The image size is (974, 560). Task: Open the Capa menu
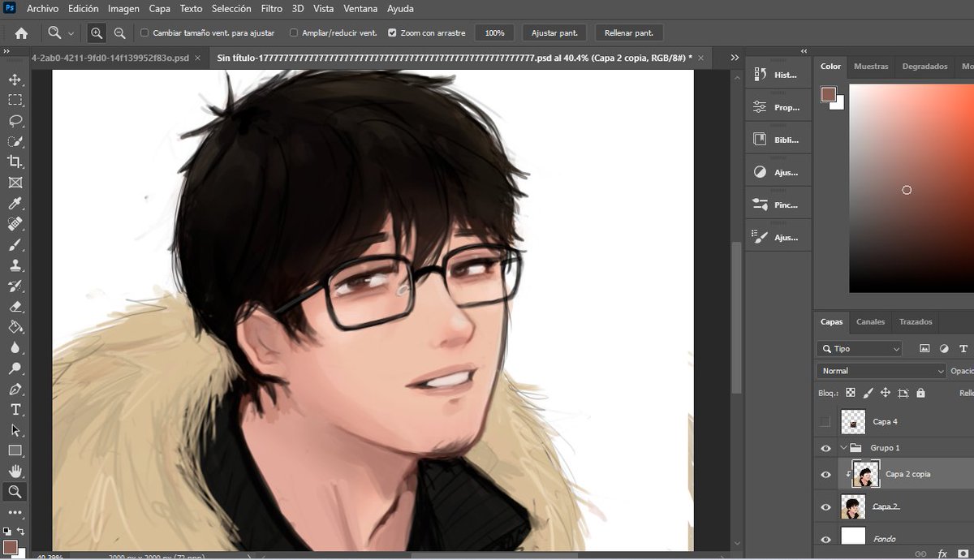160,9
